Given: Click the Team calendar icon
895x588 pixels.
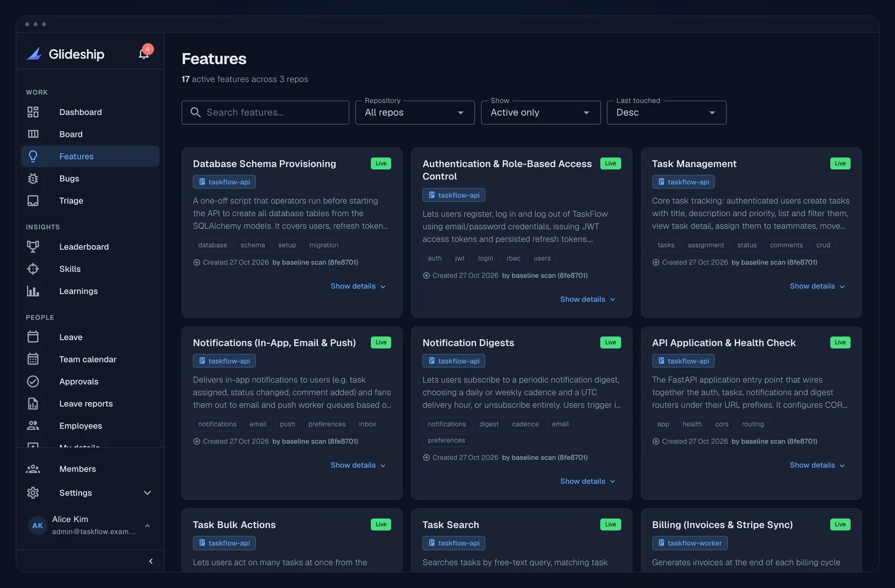Looking at the screenshot, I should click(x=33, y=359).
